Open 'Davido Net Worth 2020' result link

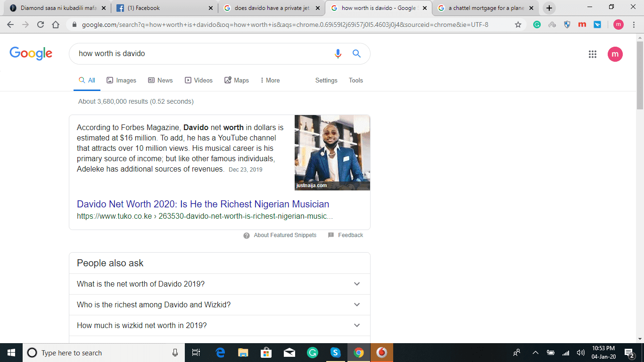click(203, 204)
